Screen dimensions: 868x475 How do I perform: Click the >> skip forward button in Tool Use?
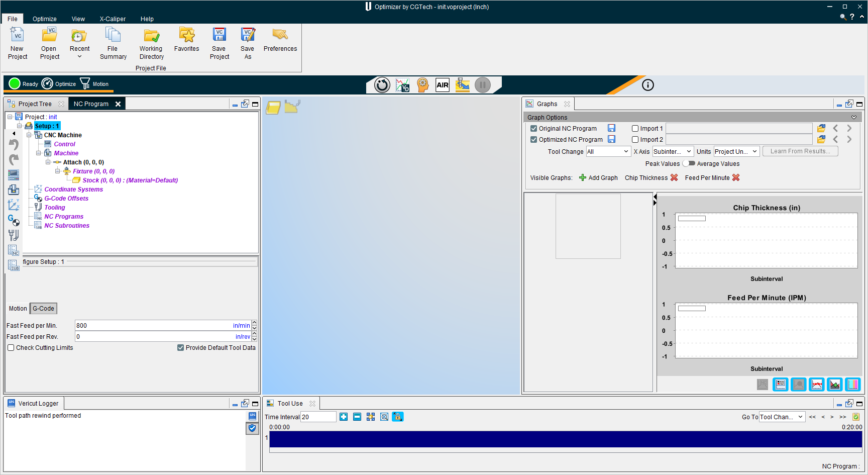(x=843, y=417)
